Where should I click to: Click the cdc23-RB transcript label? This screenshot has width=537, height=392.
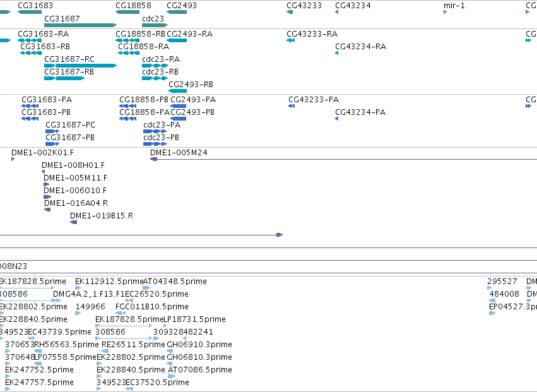click(160, 72)
